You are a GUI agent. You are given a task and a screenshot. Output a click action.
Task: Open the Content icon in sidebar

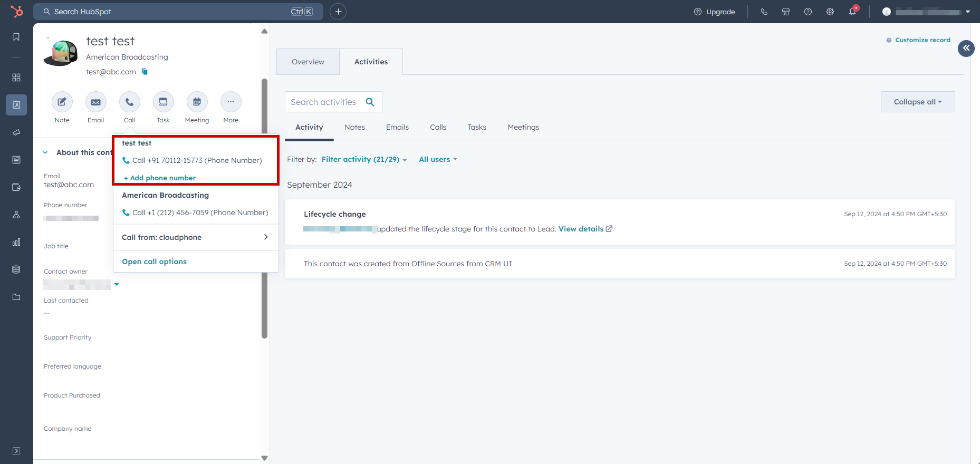pos(16,160)
